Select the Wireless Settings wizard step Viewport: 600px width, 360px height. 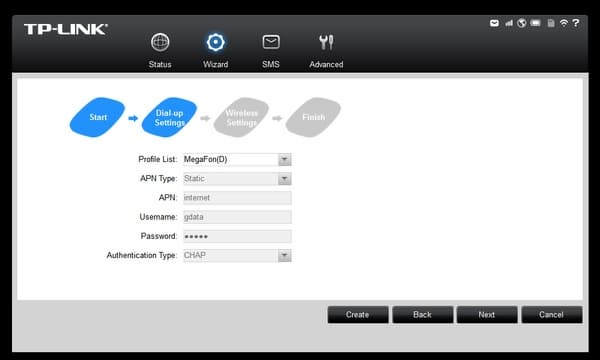click(241, 117)
